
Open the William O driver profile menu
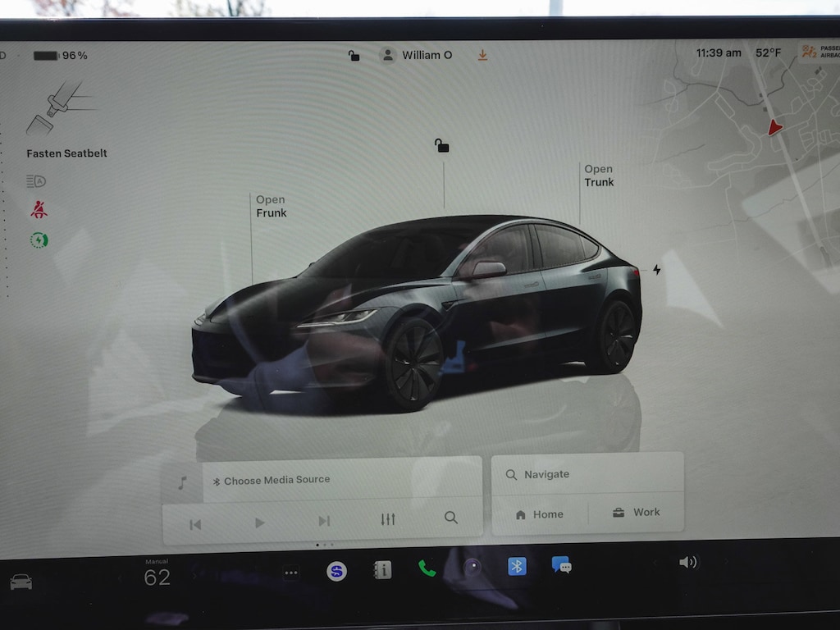[417, 55]
